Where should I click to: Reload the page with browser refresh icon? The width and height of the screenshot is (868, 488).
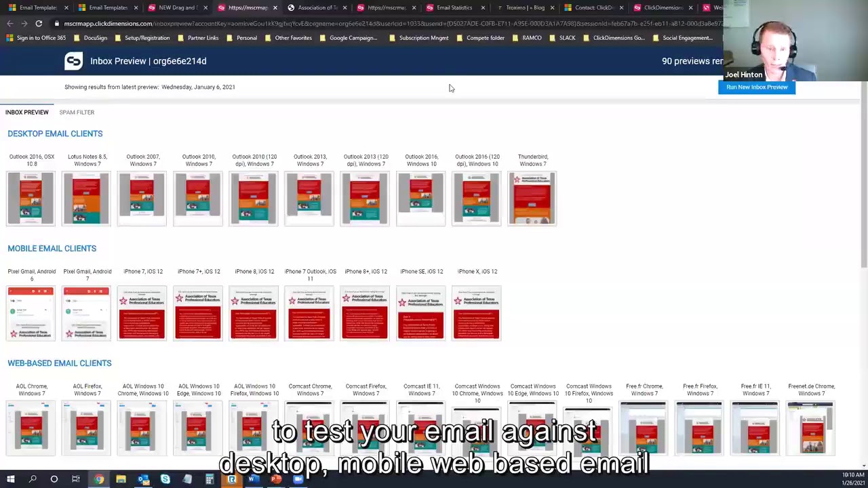pyautogui.click(x=39, y=24)
